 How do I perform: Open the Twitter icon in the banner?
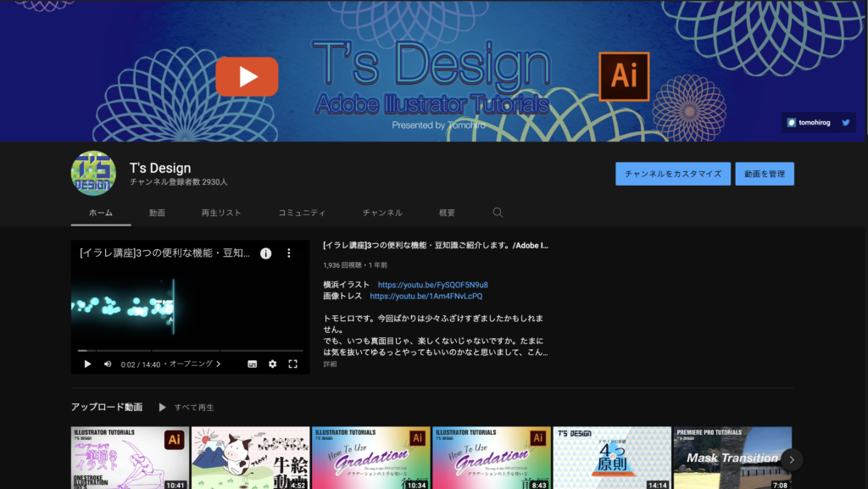pyautogui.click(x=845, y=122)
